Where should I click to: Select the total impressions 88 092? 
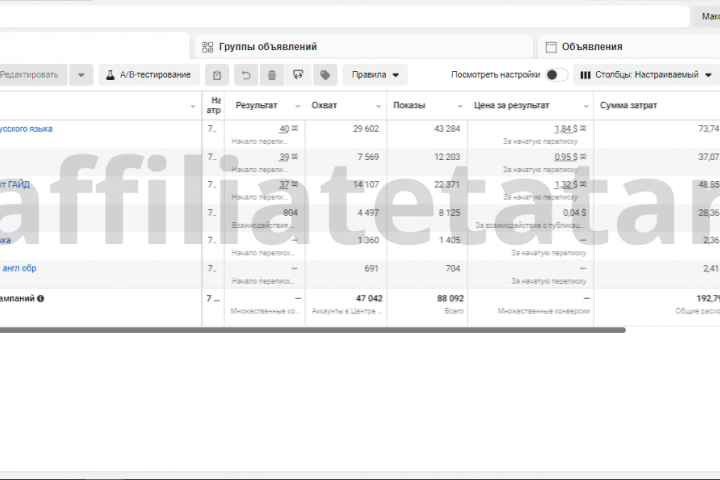[x=450, y=299]
